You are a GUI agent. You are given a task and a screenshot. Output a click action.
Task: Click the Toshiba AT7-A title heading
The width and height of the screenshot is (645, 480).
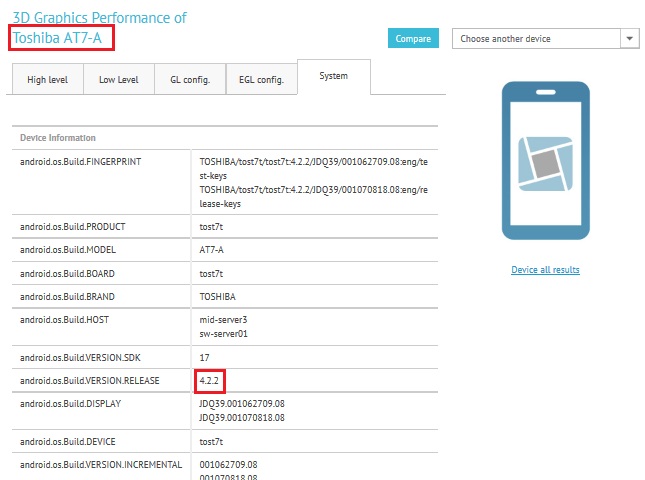pos(57,38)
